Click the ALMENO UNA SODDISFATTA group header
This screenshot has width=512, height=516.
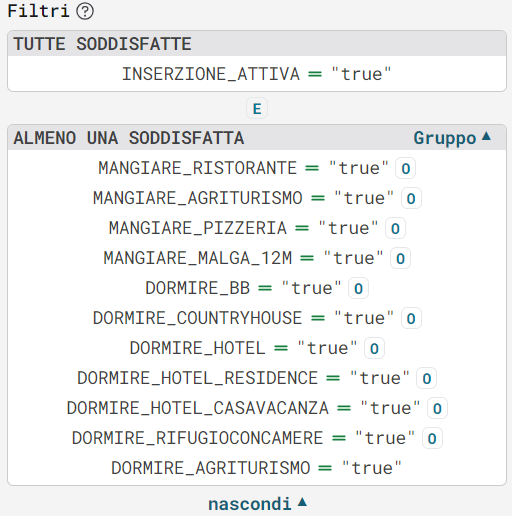(x=257, y=138)
